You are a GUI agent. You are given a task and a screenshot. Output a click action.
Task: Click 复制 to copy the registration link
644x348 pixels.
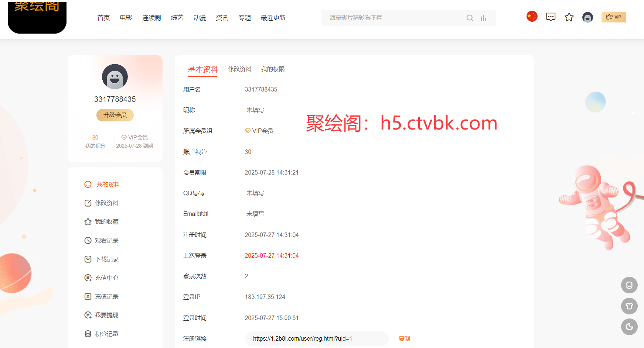coord(404,338)
